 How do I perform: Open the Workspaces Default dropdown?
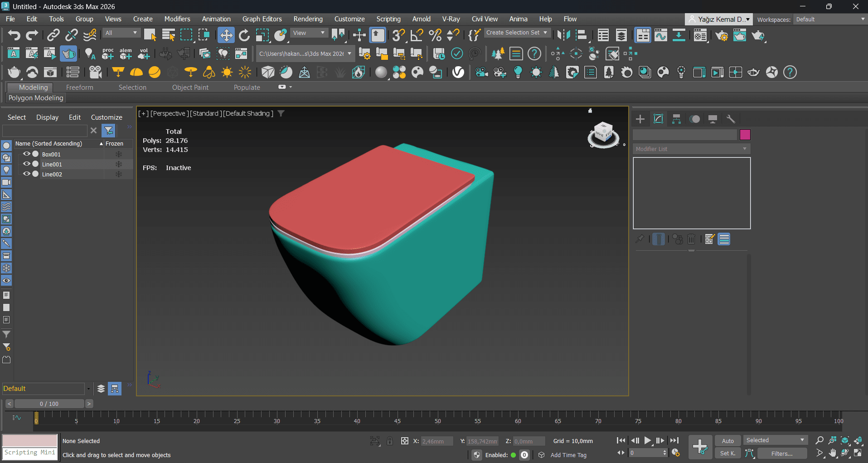pyautogui.click(x=830, y=19)
